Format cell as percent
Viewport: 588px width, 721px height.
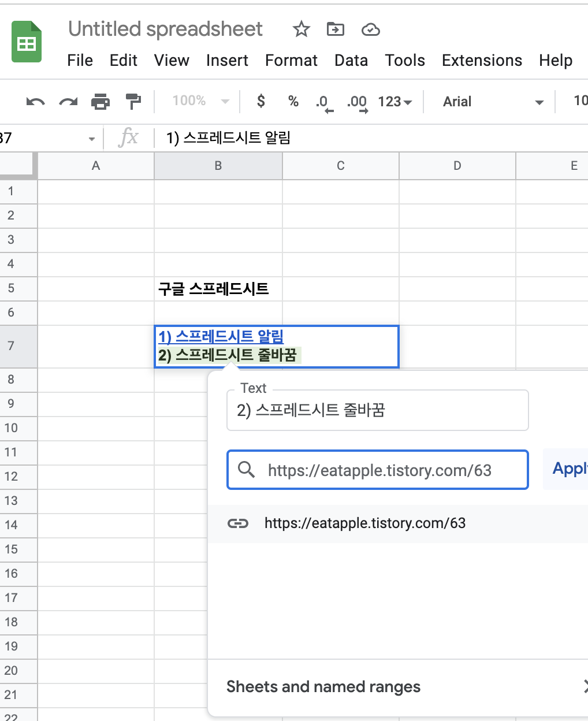[293, 102]
